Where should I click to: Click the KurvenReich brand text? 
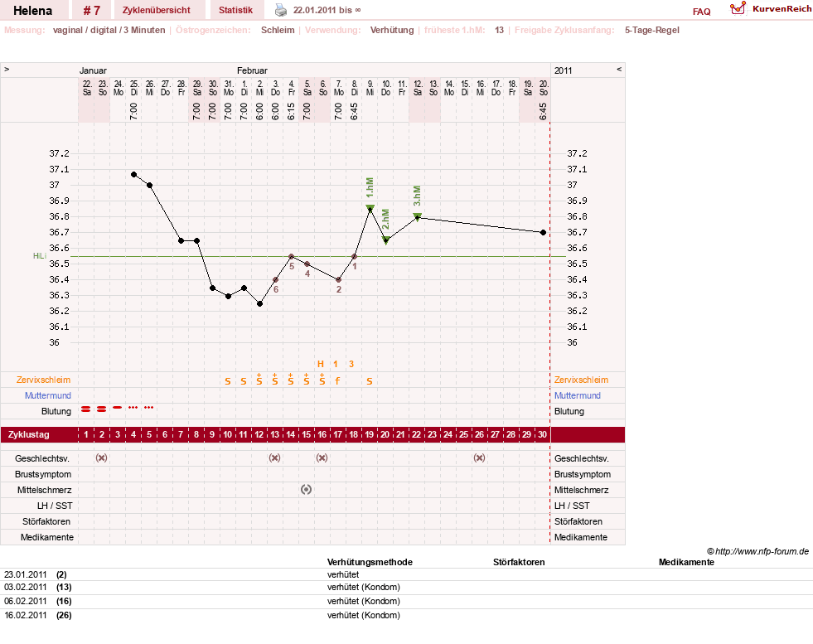pos(782,9)
